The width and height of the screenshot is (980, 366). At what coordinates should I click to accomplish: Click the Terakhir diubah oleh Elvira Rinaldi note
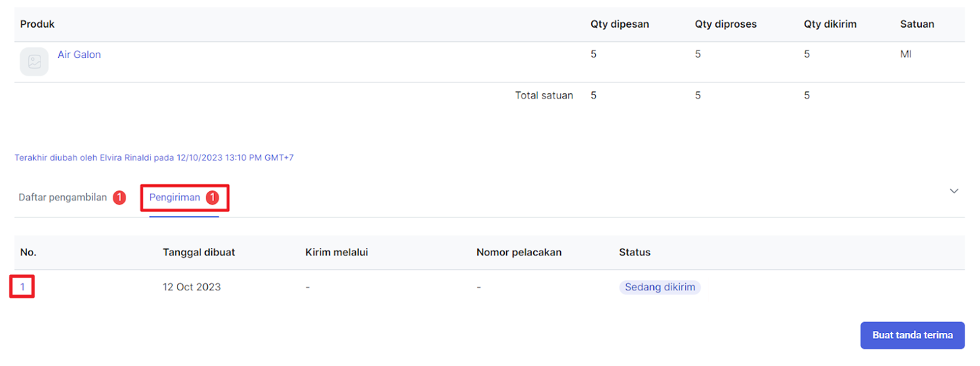[x=154, y=158]
